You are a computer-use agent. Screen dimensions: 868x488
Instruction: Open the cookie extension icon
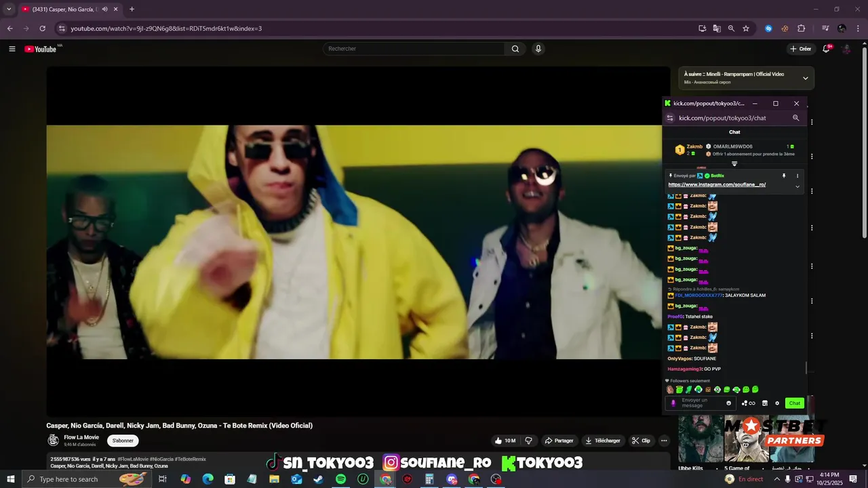coord(785,28)
